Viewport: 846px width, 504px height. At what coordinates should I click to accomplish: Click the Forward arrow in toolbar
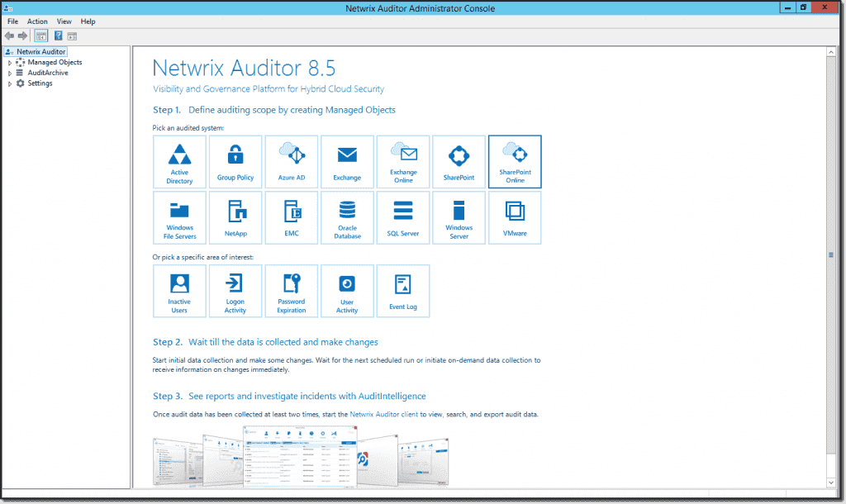point(22,36)
